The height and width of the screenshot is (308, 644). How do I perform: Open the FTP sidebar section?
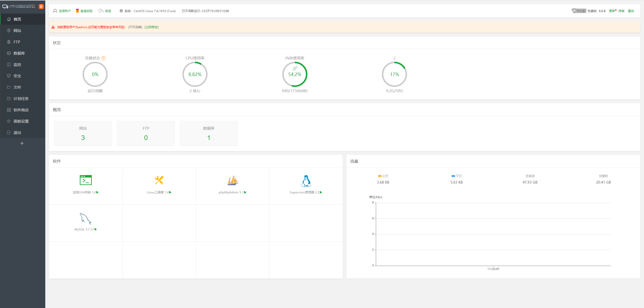[x=23, y=42]
